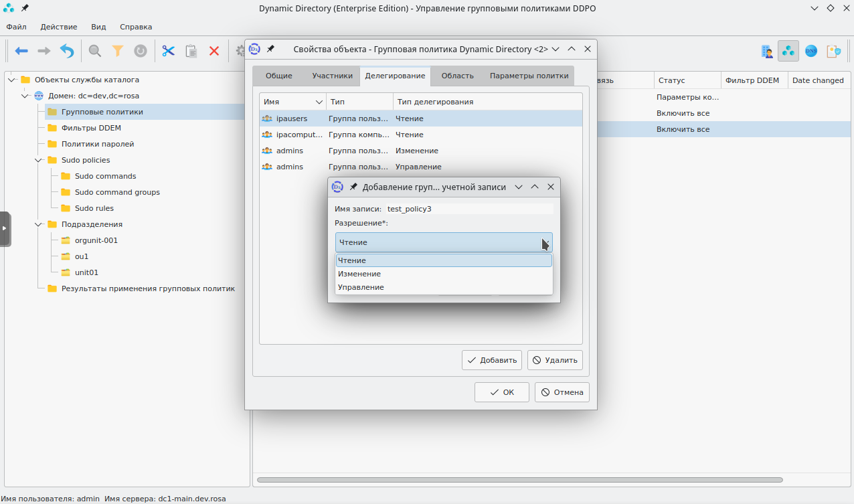
Task: Collapse the 'Подразделения' tree node
Action: pos(39,224)
